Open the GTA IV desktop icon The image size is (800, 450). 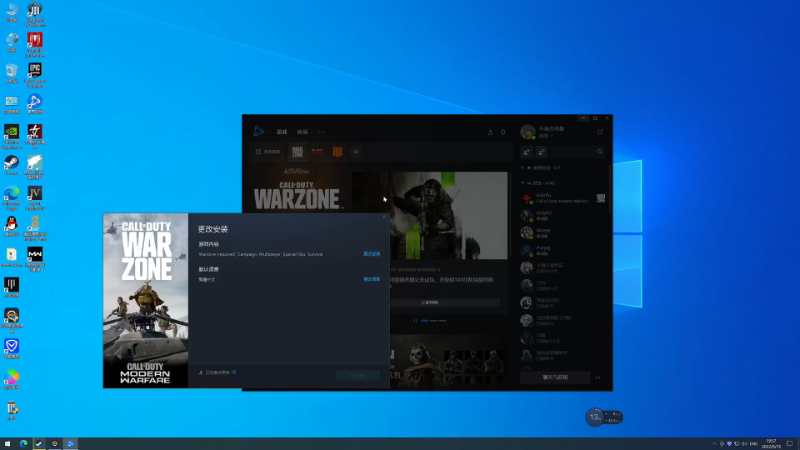35,198
